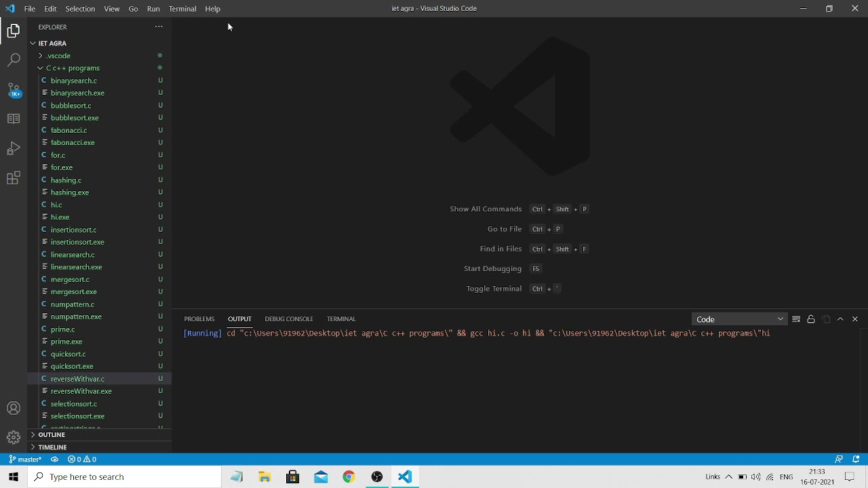Viewport: 868px width, 488px height.
Task: Maximize the panel with the up chevron
Action: pyautogui.click(x=840, y=319)
